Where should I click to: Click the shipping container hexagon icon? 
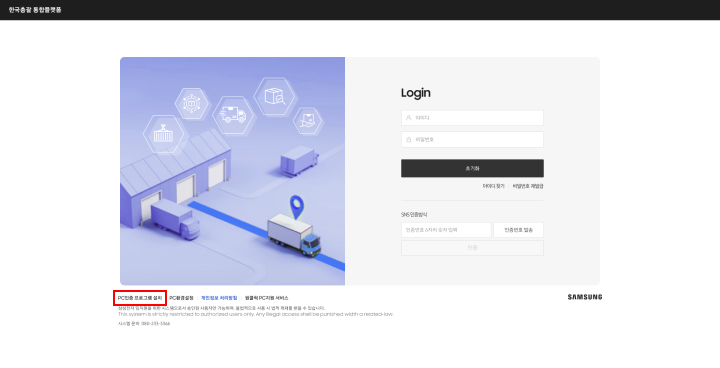click(x=163, y=134)
